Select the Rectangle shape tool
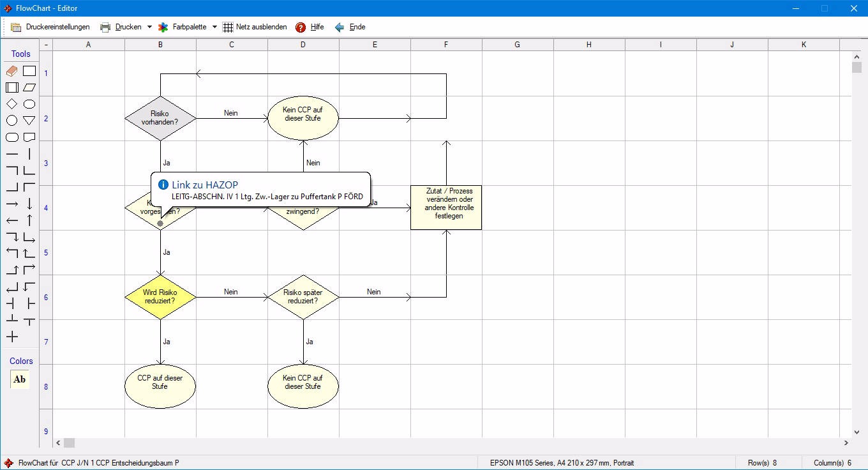 tap(29, 71)
